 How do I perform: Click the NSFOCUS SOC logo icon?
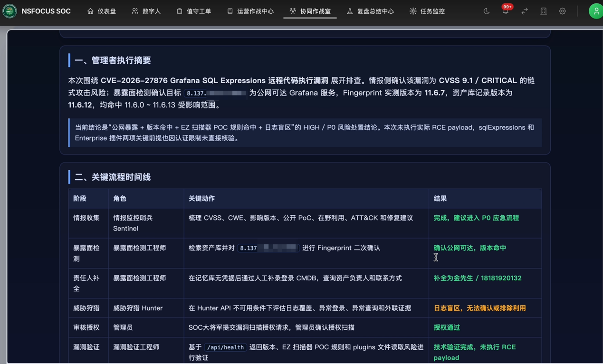(10, 11)
